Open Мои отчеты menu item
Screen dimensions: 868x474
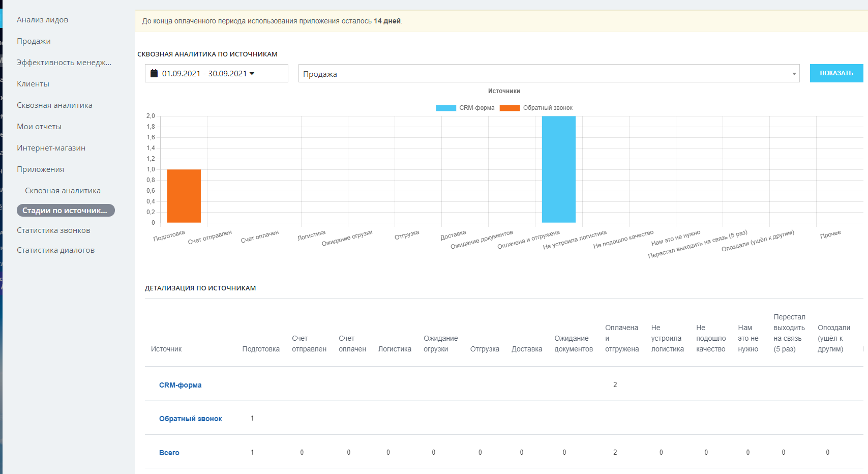39,127
